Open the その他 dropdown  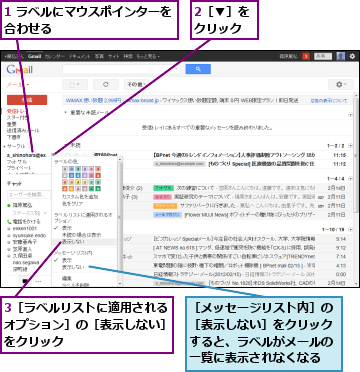[x=136, y=85]
